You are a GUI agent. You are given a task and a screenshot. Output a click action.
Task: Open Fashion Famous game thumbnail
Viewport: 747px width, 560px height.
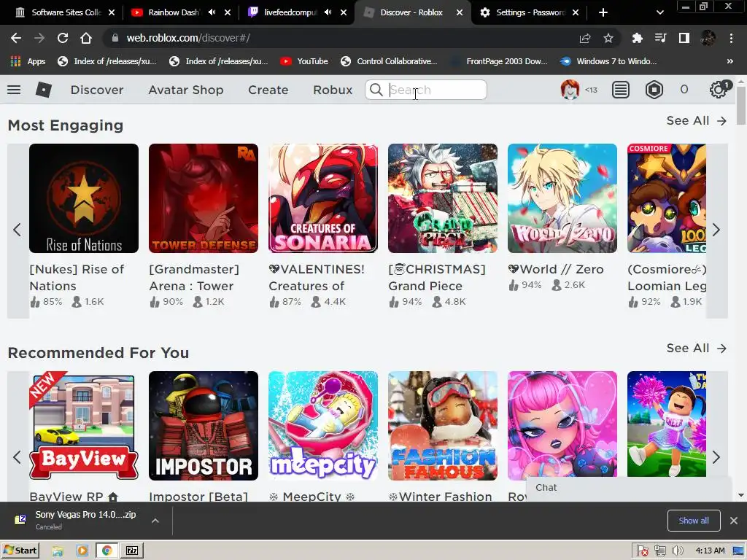pos(443,426)
